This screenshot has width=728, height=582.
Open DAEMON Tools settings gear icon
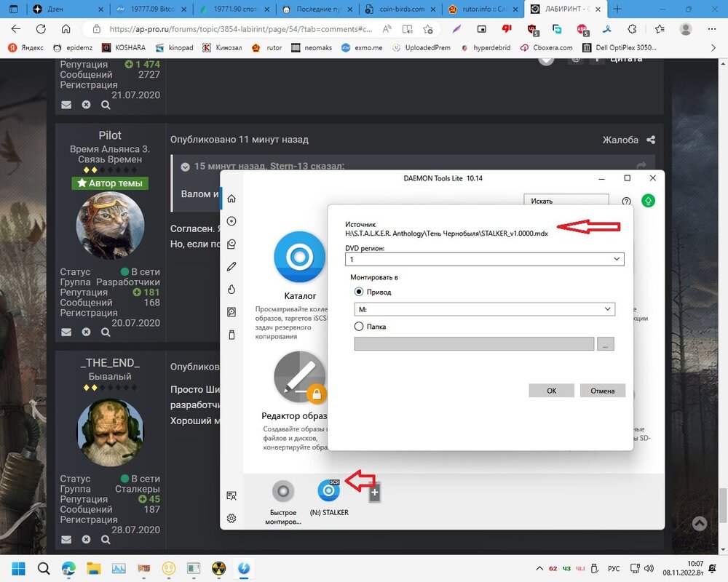pos(232,519)
